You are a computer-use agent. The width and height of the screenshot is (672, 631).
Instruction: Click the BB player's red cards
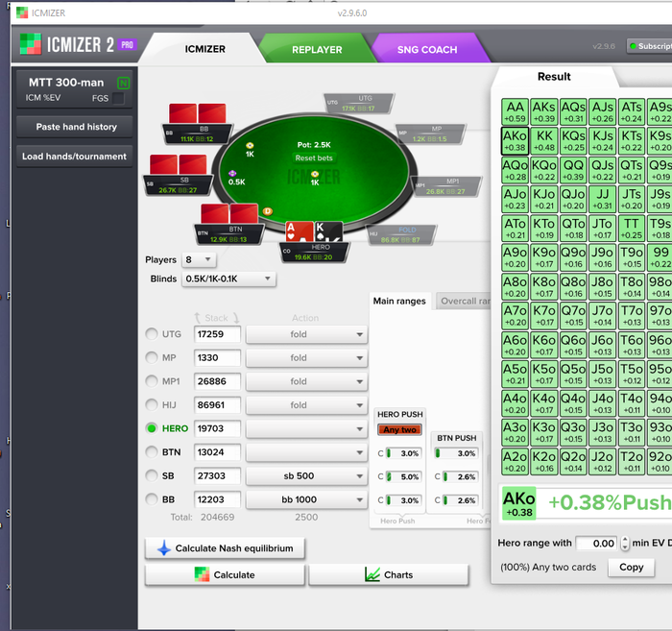point(198,113)
